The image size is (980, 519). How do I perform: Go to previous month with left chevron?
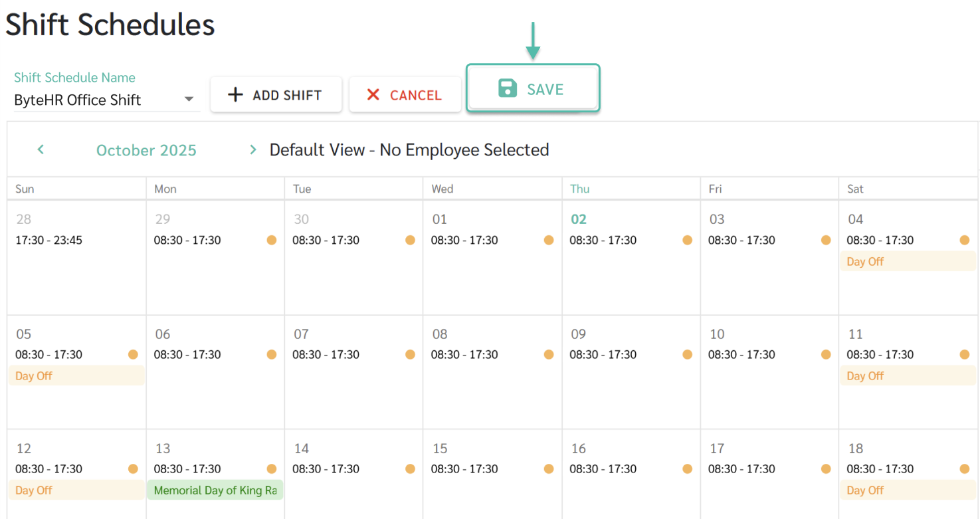41,150
